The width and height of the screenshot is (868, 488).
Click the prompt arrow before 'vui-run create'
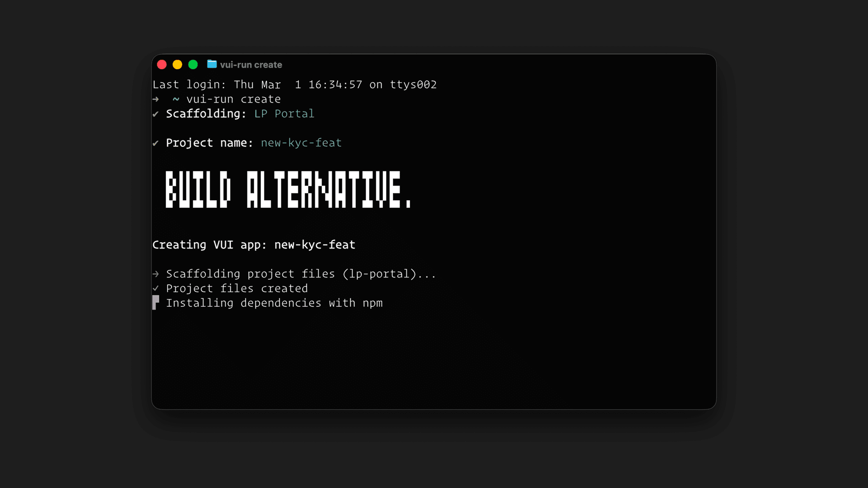pos(156,99)
